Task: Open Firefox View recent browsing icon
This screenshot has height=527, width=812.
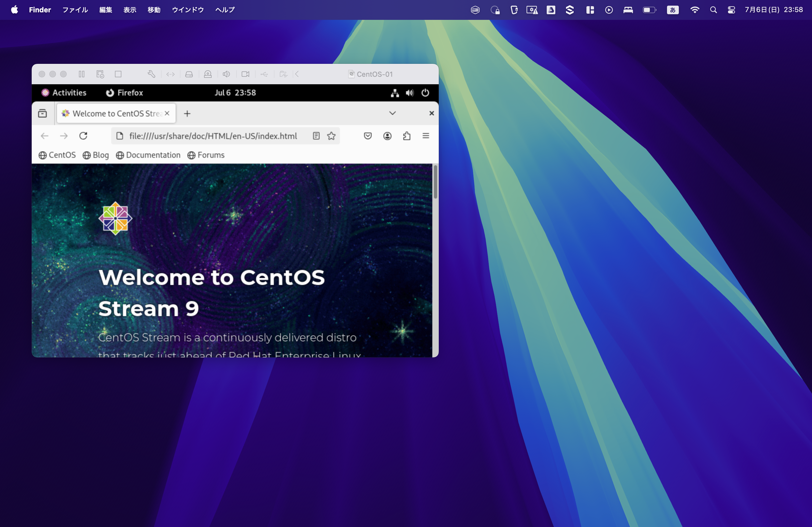Action: coord(43,113)
